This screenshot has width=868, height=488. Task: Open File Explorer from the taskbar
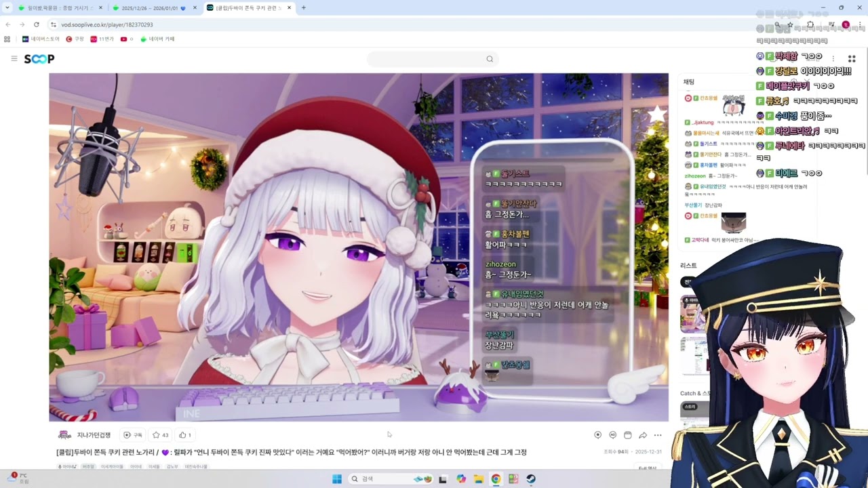[479, 479]
